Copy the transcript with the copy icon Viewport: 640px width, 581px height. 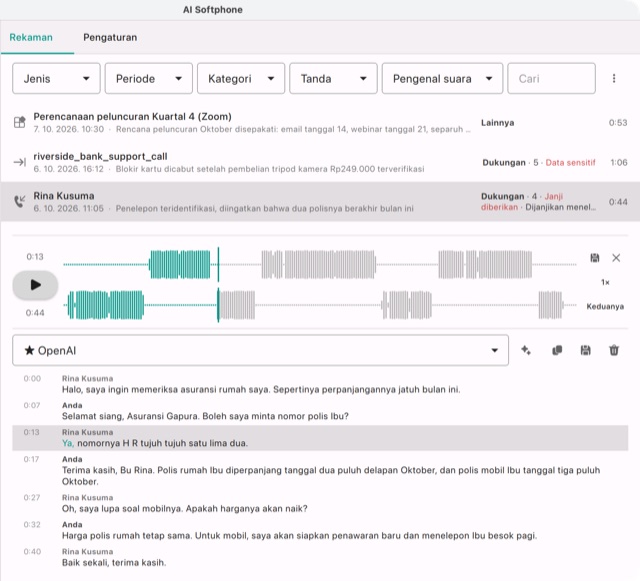pyautogui.click(x=557, y=350)
